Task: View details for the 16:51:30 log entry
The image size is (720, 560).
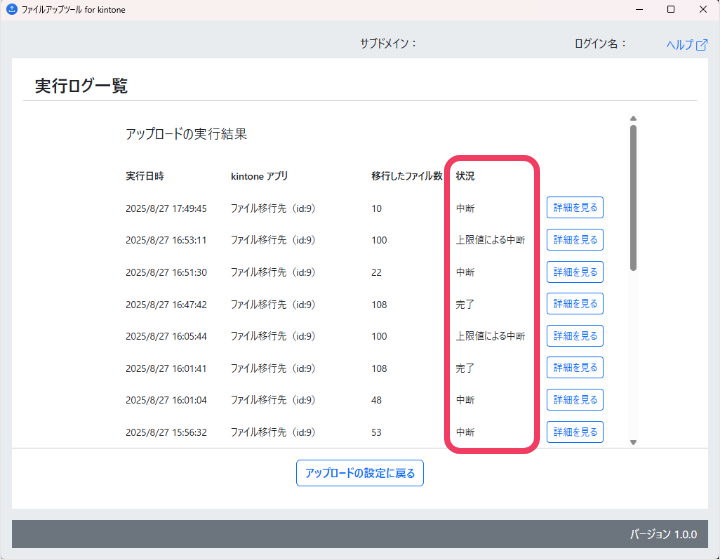Action: [575, 272]
